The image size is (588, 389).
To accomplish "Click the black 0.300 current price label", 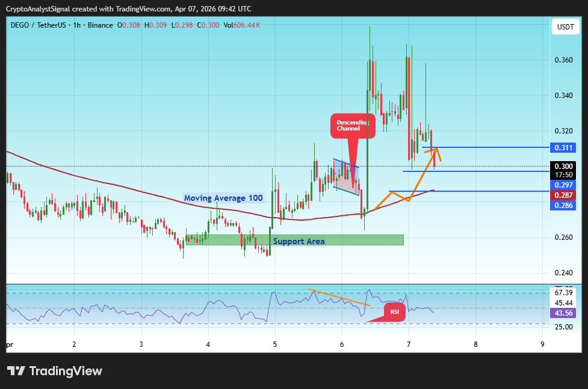I will tap(563, 166).
